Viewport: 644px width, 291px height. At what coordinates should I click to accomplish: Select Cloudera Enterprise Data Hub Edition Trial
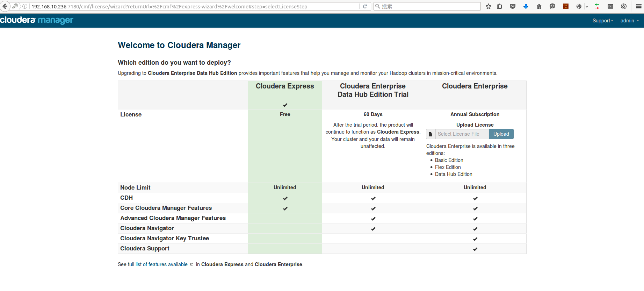373,90
